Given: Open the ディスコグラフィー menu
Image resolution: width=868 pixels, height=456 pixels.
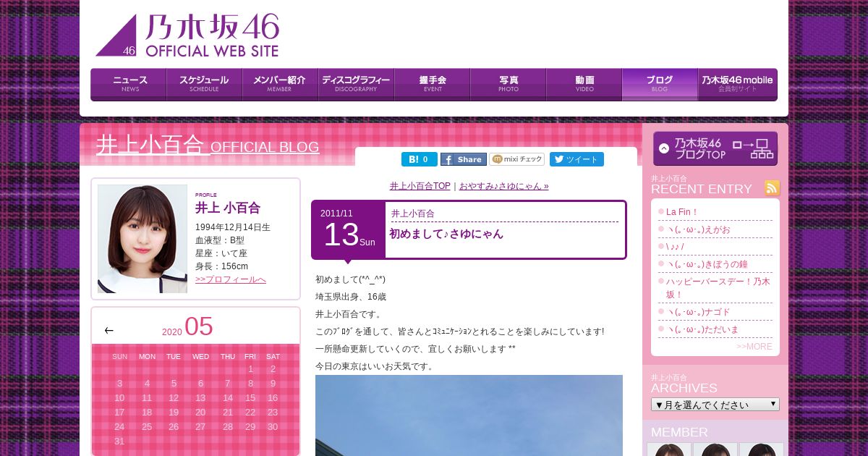Looking at the screenshot, I should pos(356,84).
